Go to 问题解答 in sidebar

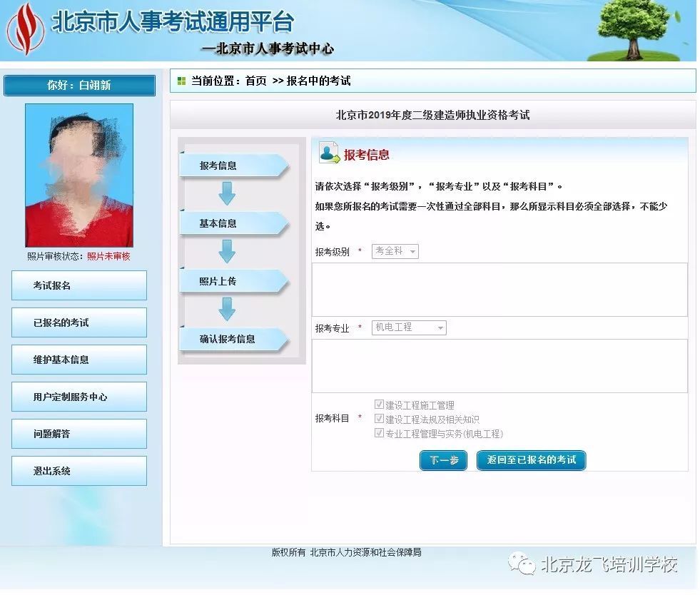tap(79, 434)
